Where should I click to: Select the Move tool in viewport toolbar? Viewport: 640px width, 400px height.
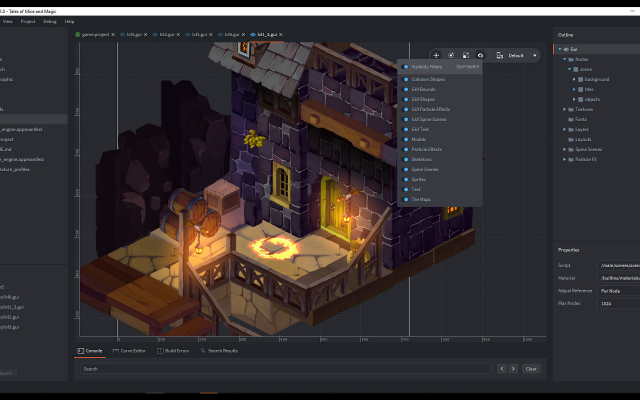pyautogui.click(x=436, y=56)
